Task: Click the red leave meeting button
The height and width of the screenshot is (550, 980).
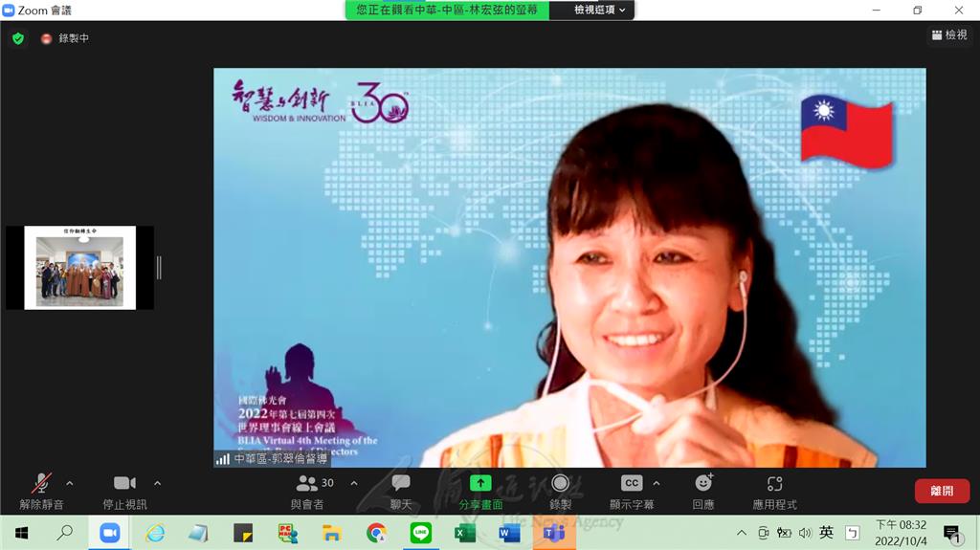Action: (942, 491)
